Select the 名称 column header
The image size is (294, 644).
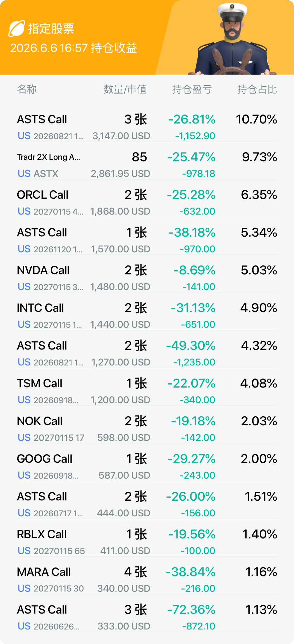coord(27,89)
